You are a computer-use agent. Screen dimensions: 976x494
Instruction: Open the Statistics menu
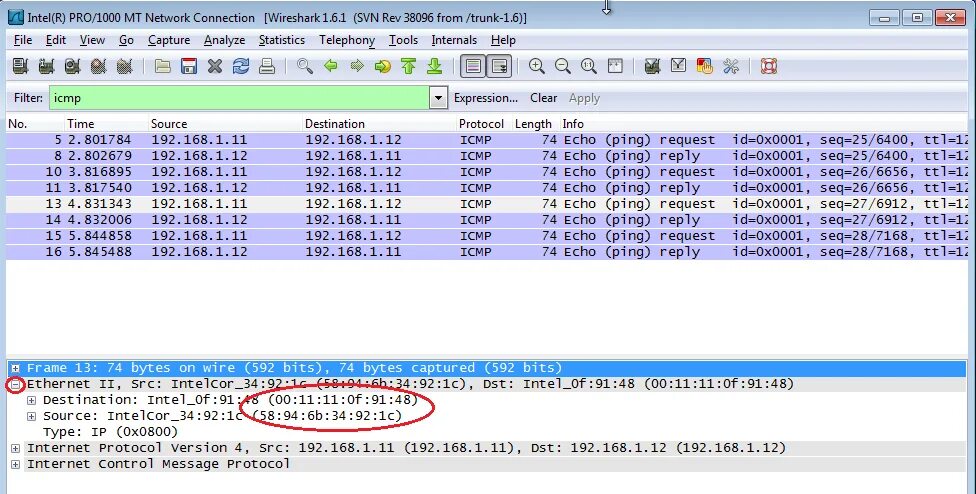281,40
